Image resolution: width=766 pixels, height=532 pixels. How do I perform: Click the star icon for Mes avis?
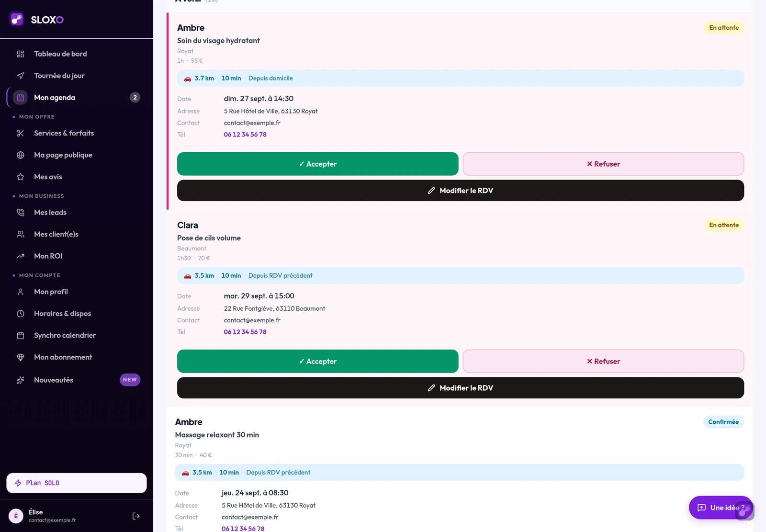point(21,177)
